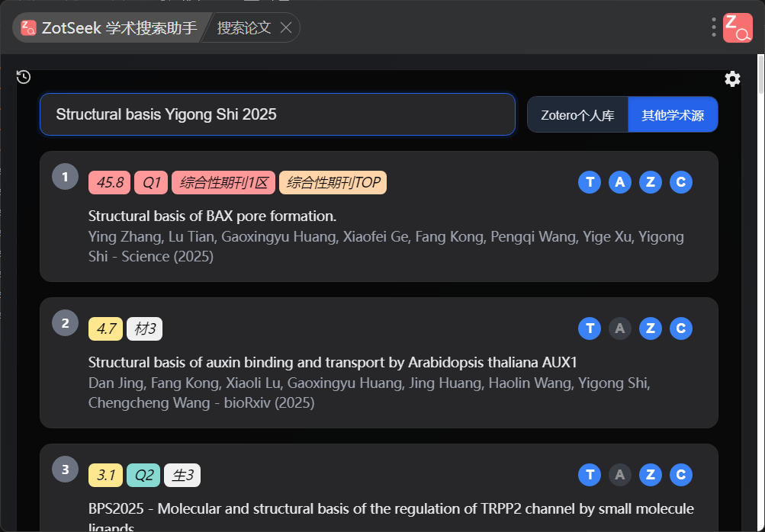Click result number 2 circle

[x=66, y=323]
